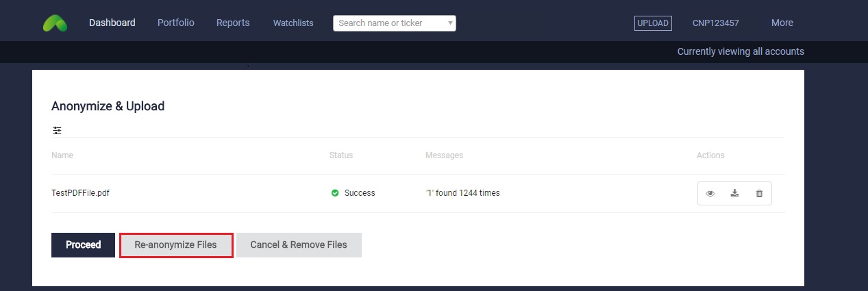
Task: Download TestPDFFile.pdf using the download icon
Action: tap(734, 193)
